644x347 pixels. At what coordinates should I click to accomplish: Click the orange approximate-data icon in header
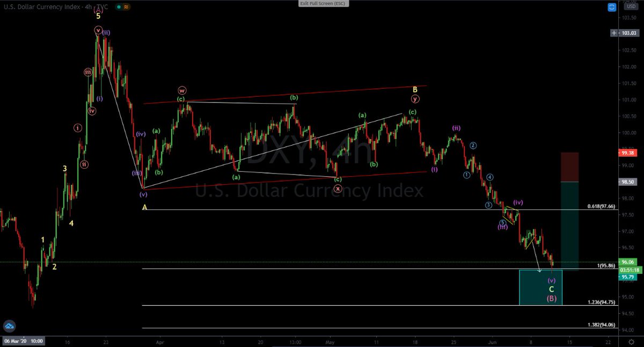tap(126, 6)
